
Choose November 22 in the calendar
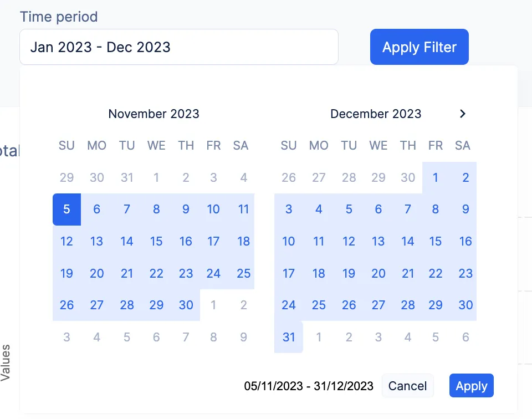click(156, 273)
